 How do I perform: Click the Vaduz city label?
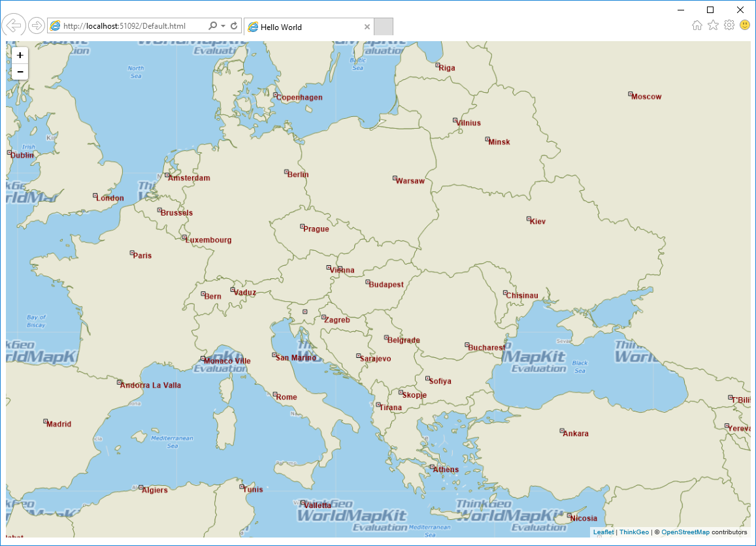click(245, 293)
